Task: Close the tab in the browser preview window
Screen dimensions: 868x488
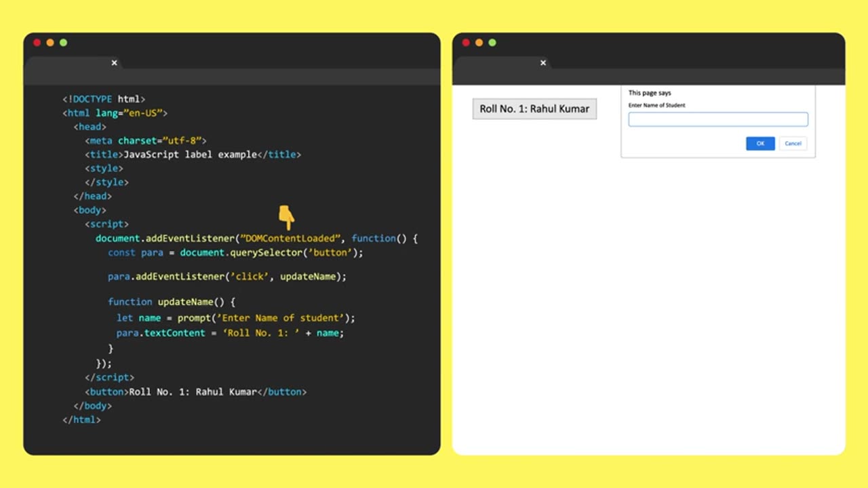Action: coord(542,62)
